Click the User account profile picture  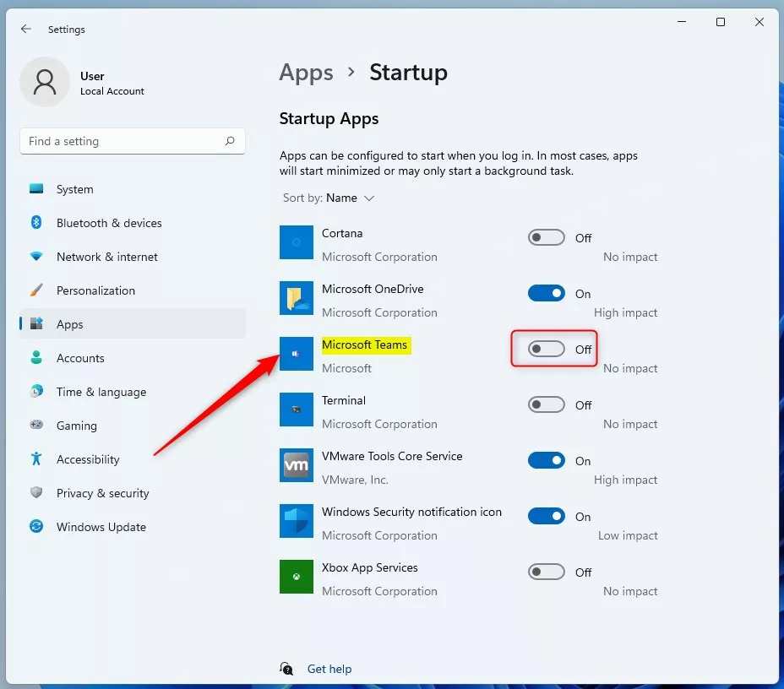[44, 82]
